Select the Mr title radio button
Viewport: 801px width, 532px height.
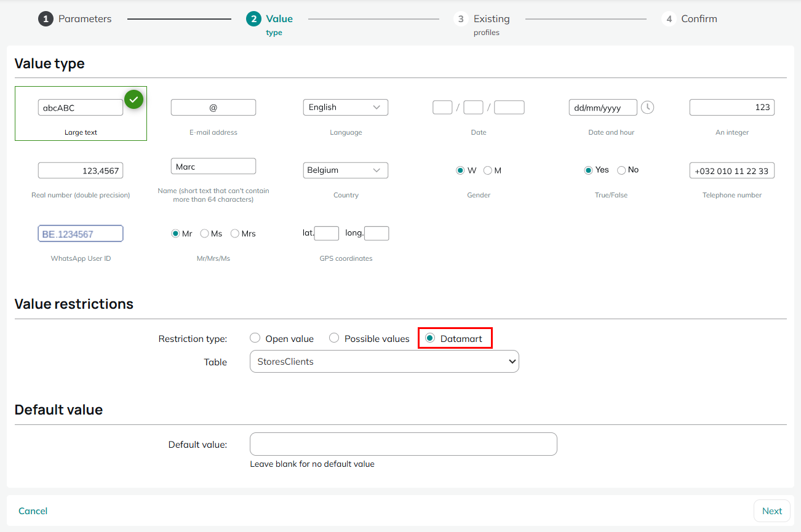click(x=175, y=234)
